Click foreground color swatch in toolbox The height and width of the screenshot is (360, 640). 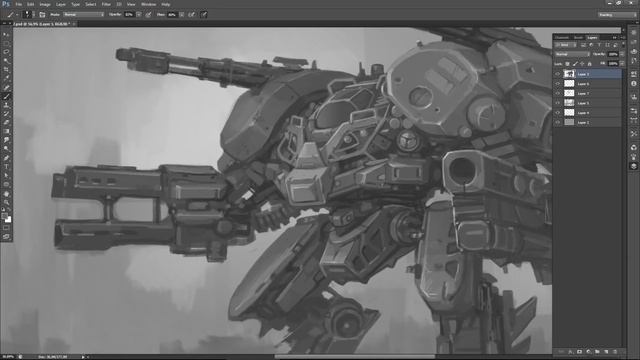point(4,216)
